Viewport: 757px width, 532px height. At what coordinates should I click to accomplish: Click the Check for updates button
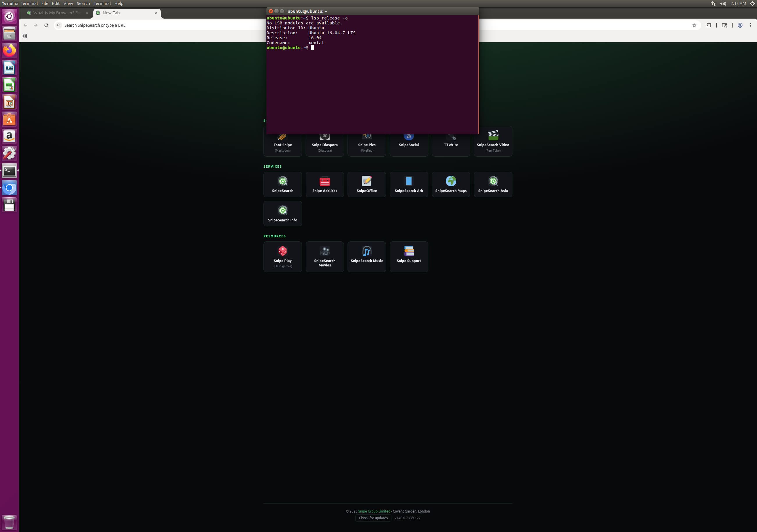pos(373,518)
